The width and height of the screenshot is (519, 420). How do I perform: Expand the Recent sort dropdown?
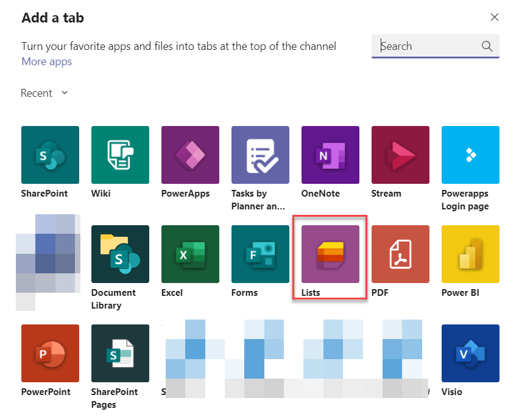pyautogui.click(x=44, y=93)
